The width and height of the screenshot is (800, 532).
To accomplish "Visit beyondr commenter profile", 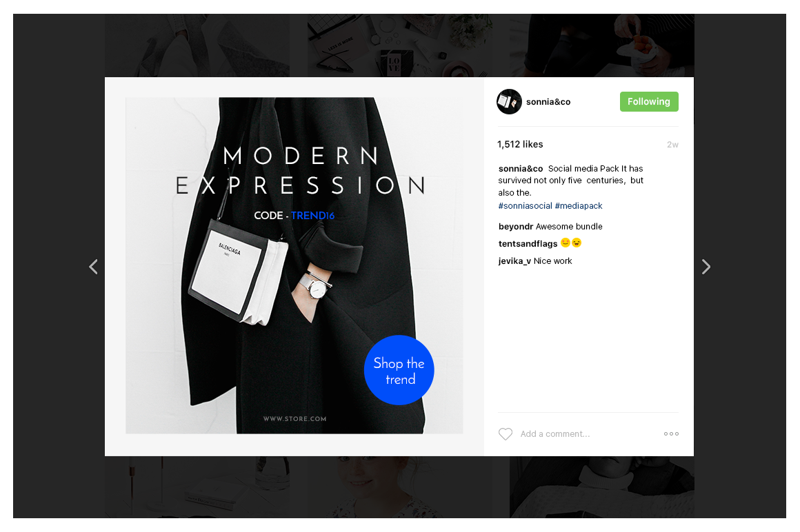I will [x=516, y=226].
